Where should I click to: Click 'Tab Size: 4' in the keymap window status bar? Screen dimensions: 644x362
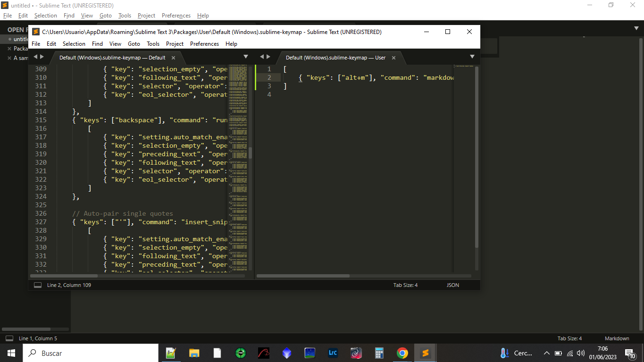click(x=405, y=285)
